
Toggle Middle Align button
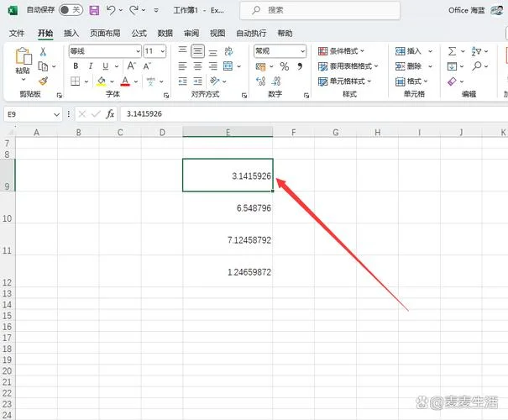click(x=197, y=51)
